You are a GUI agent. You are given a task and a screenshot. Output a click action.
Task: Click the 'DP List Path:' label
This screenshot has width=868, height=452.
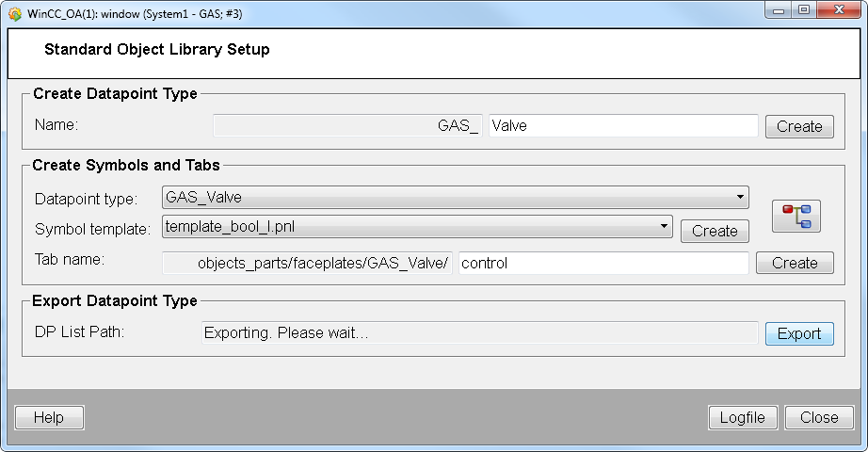tap(80, 331)
